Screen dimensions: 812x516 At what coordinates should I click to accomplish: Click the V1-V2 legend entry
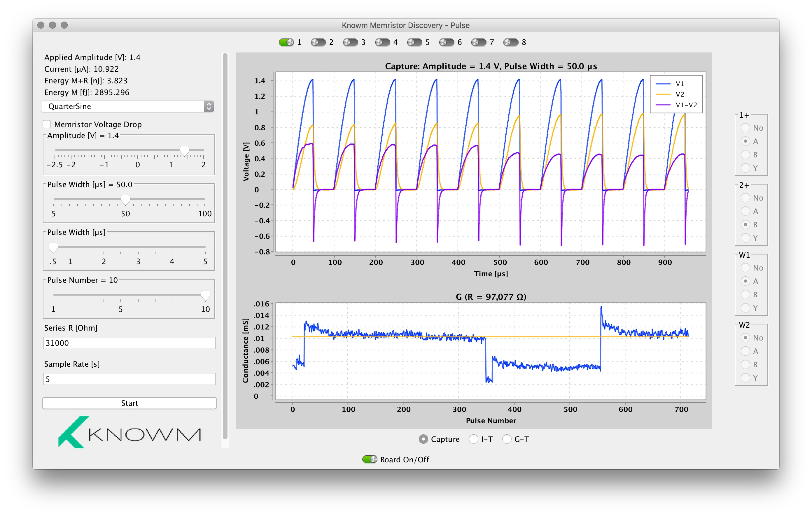pos(676,105)
